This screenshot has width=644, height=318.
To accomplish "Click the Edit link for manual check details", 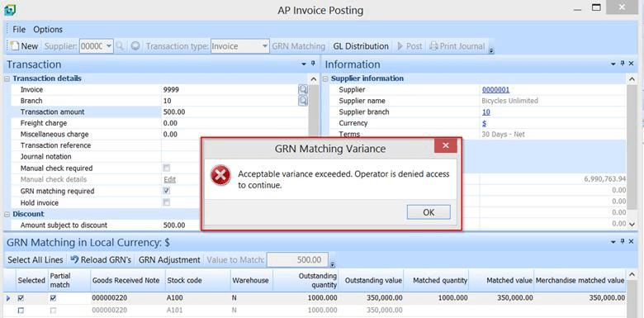I will [x=169, y=179].
